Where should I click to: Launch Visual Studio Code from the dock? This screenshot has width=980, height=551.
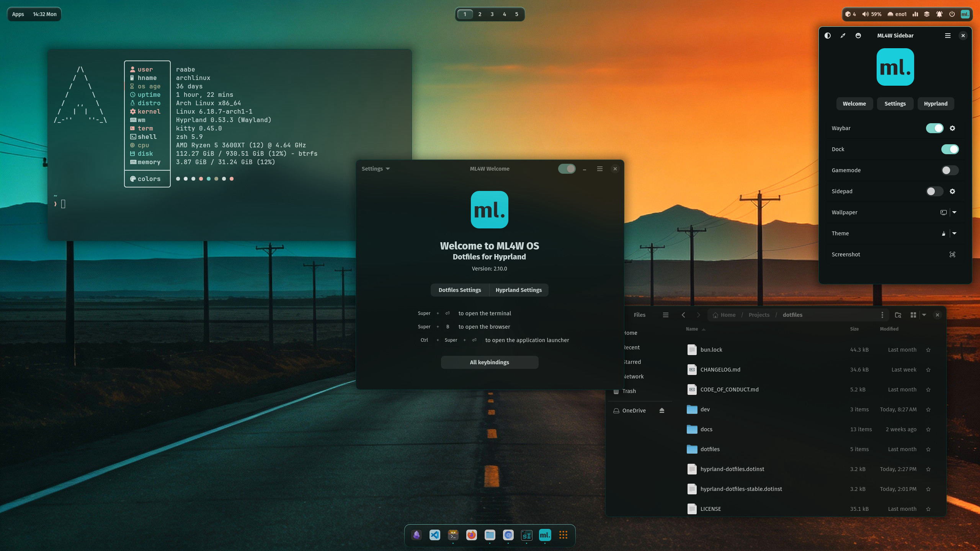point(434,535)
